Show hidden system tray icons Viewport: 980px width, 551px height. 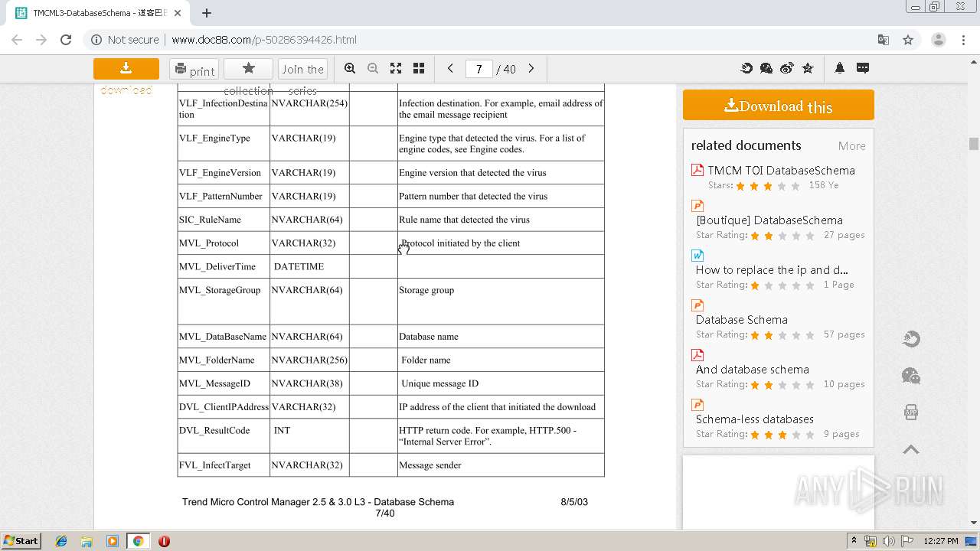point(854,541)
